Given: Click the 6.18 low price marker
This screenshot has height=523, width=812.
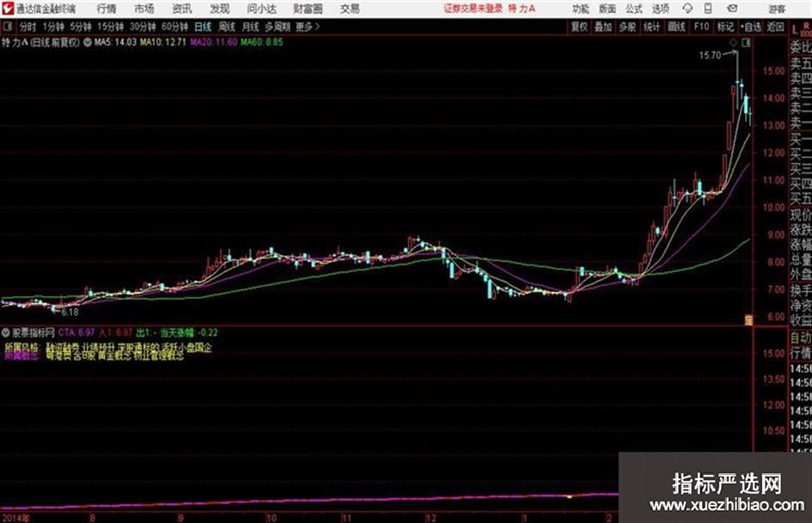Looking at the screenshot, I should (x=70, y=313).
